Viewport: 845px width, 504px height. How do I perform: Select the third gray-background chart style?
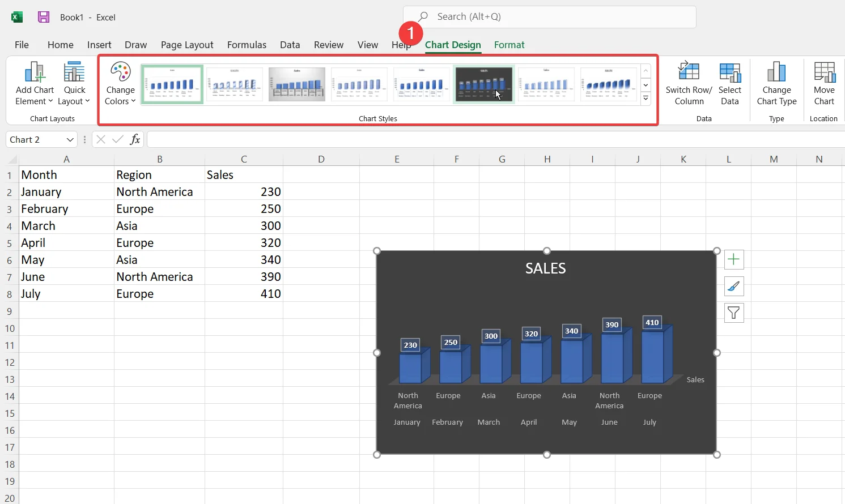point(297,84)
